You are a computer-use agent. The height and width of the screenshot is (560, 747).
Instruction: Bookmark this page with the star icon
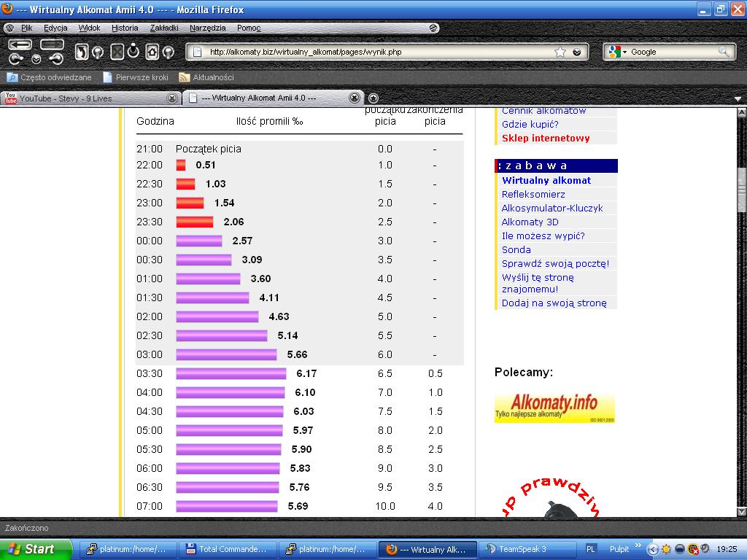click(x=560, y=52)
